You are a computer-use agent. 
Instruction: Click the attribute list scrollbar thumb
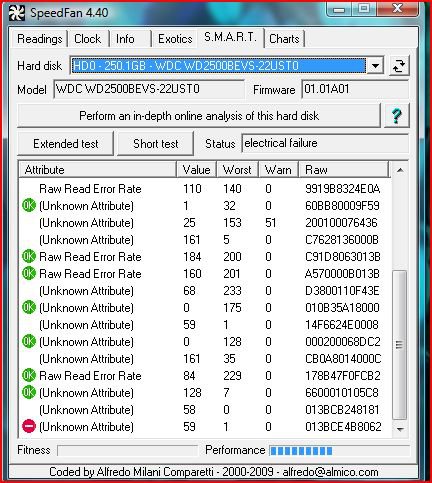tap(400, 345)
